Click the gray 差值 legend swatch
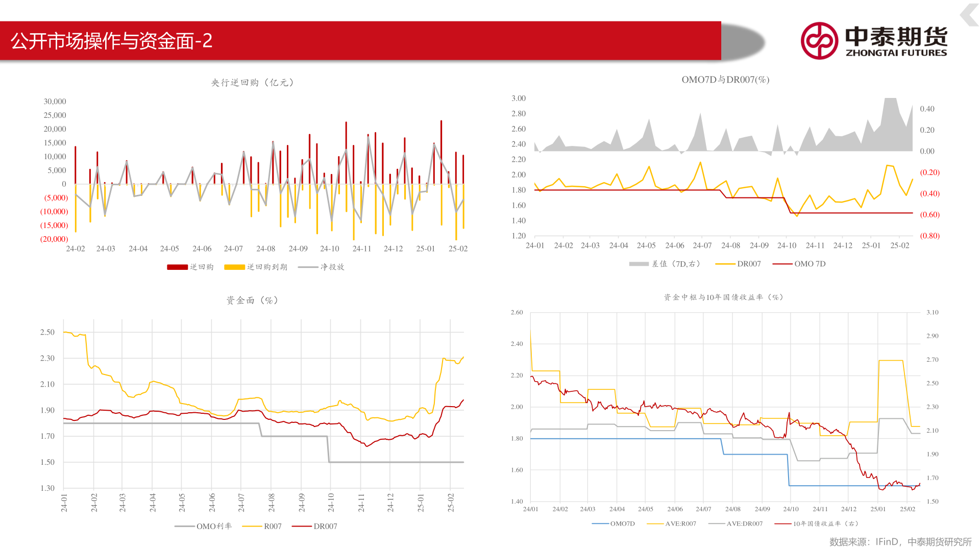 click(639, 264)
